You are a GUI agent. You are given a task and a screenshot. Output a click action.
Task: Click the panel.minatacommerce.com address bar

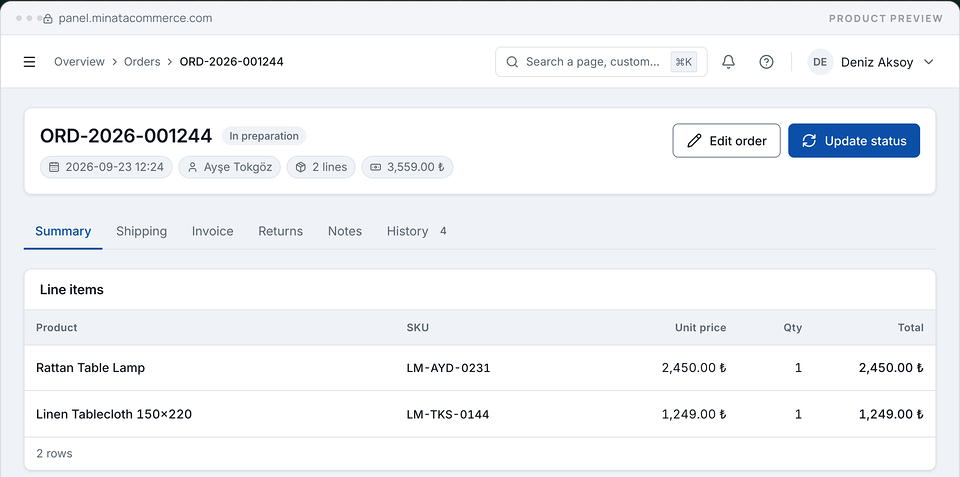(x=135, y=18)
